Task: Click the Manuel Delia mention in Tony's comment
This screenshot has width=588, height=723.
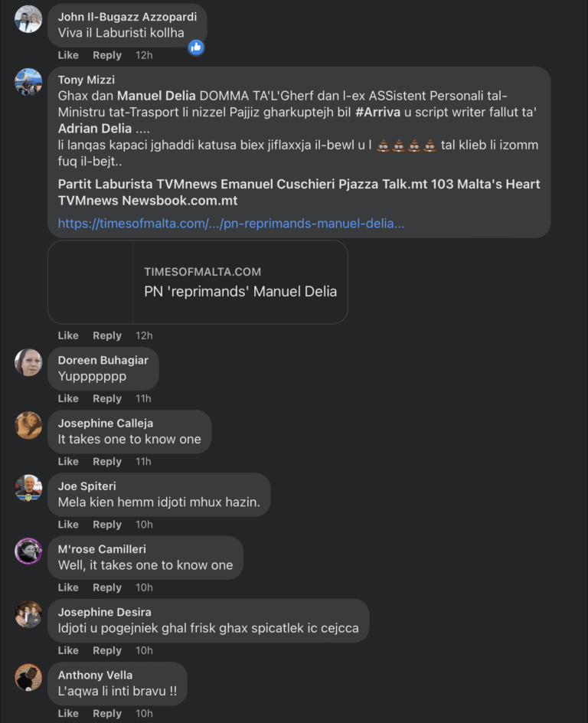Action: pyautogui.click(x=156, y=96)
